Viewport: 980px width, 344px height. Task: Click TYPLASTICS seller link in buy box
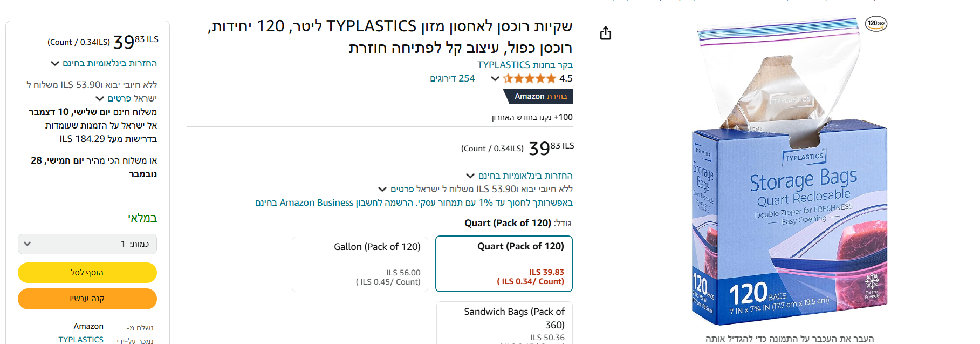coord(81,339)
